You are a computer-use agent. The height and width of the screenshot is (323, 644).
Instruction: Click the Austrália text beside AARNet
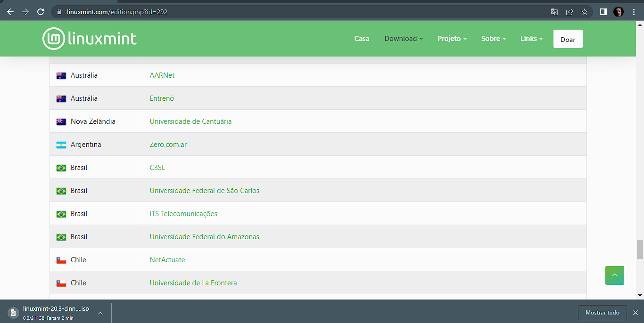(84, 75)
